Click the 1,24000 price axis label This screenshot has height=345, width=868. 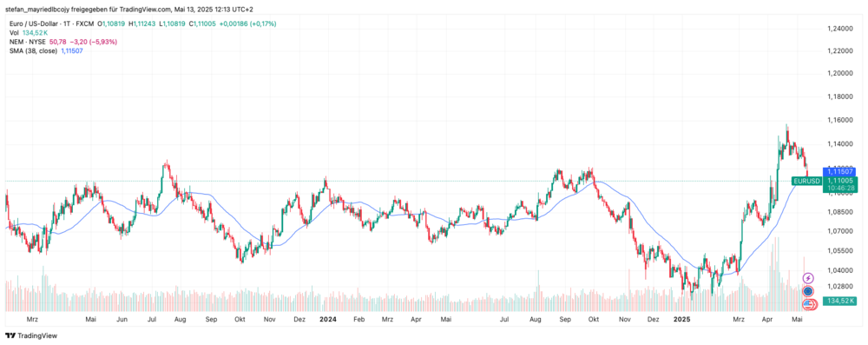coord(839,29)
